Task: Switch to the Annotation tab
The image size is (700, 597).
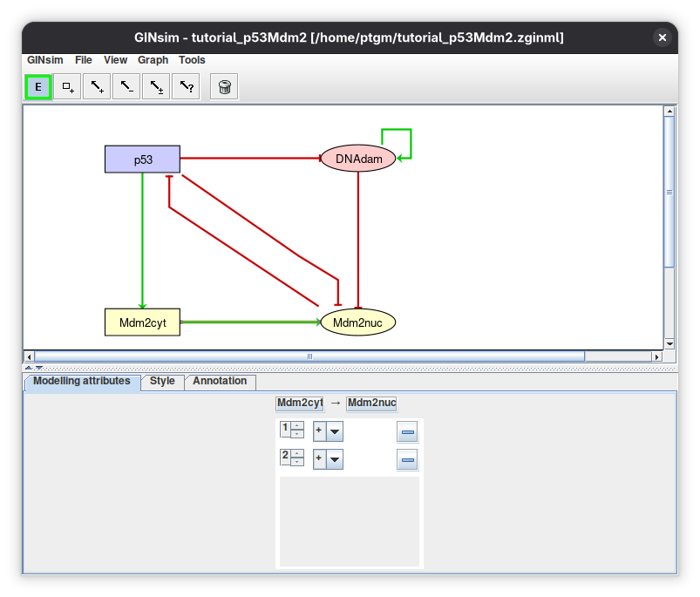Action: click(x=220, y=381)
